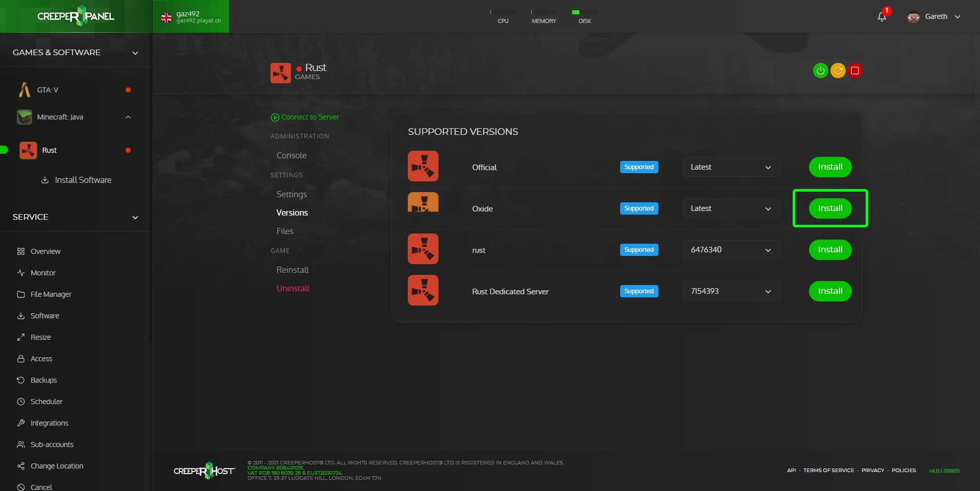Image resolution: width=980 pixels, height=491 pixels.
Task: Open the Oxide version Latest dropdown
Action: point(731,208)
